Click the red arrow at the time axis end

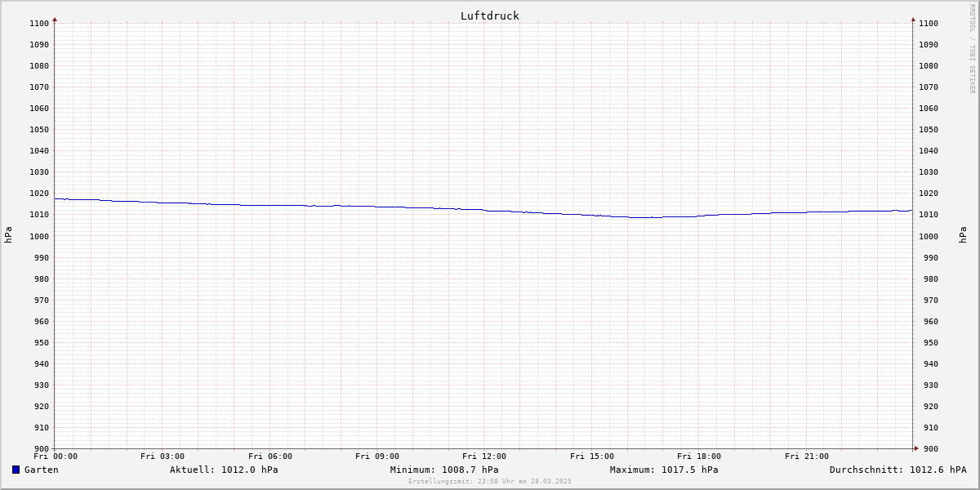(915, 448)
